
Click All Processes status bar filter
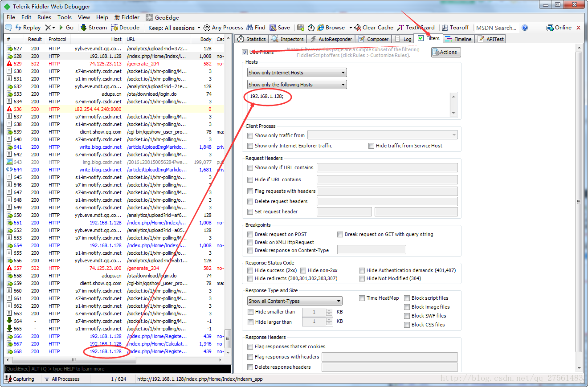[x=61, y=379]
